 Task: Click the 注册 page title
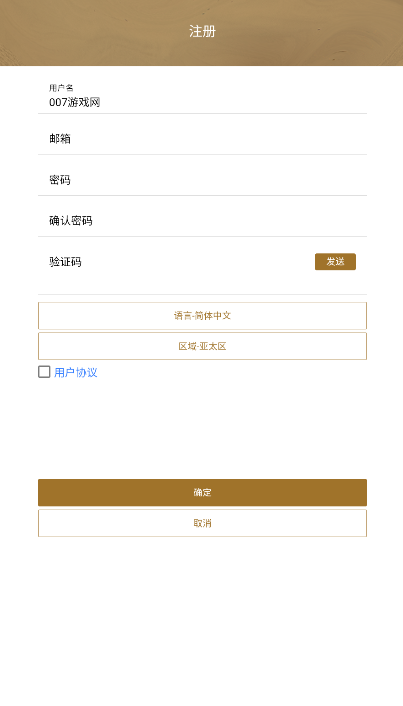click(x=202, y=32)
